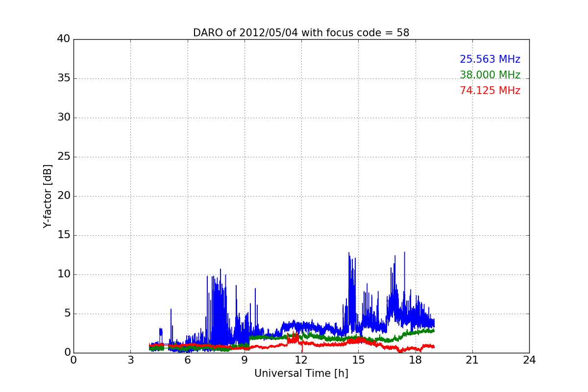Image resolution: width=588 pixels, height=392 pixels.
Task: Click x-axis tick label '12'
Action: point(301,360)
